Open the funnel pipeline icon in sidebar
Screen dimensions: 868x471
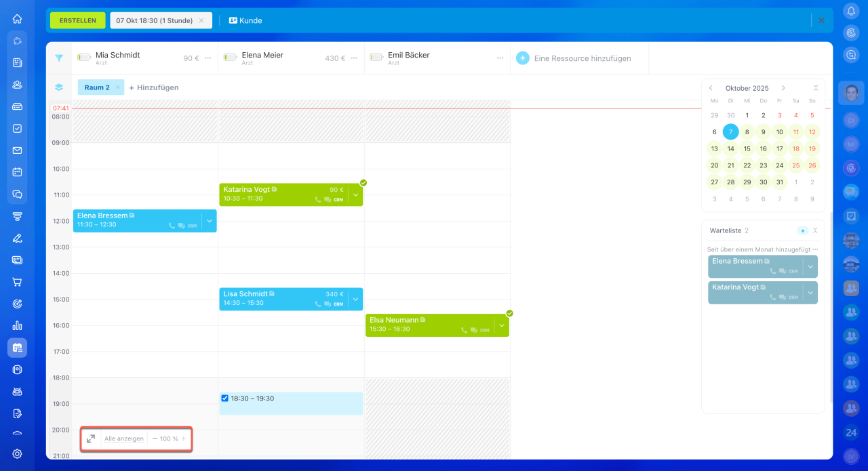tap(17, 216)
